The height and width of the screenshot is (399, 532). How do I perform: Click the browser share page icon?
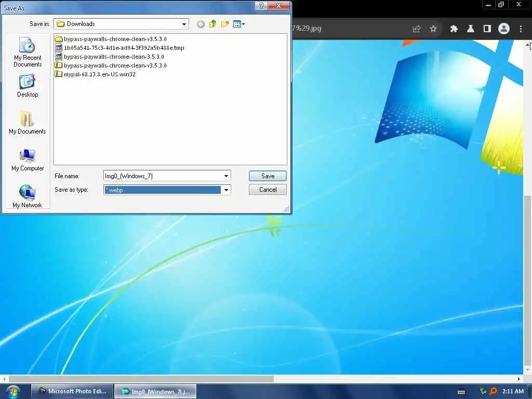tap(417, 29)
